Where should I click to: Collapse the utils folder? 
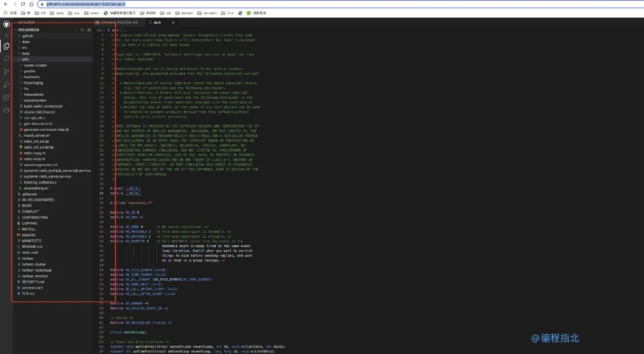(x=54, y=59)
